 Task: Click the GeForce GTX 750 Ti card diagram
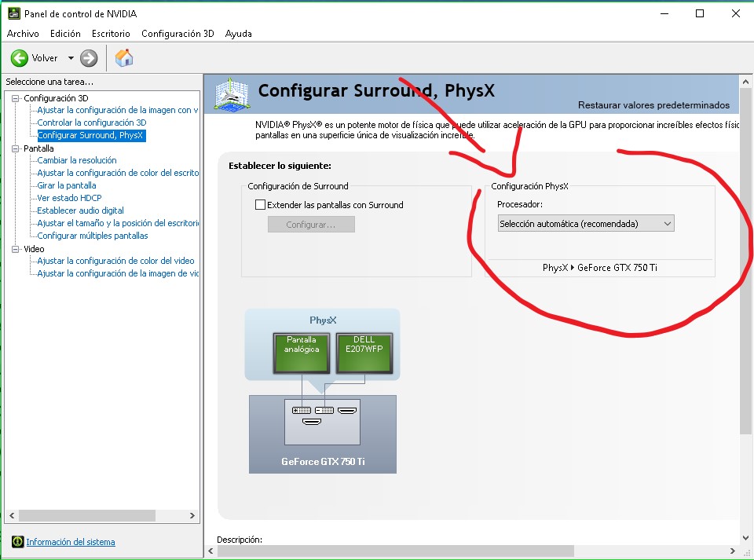pos(323,434)
